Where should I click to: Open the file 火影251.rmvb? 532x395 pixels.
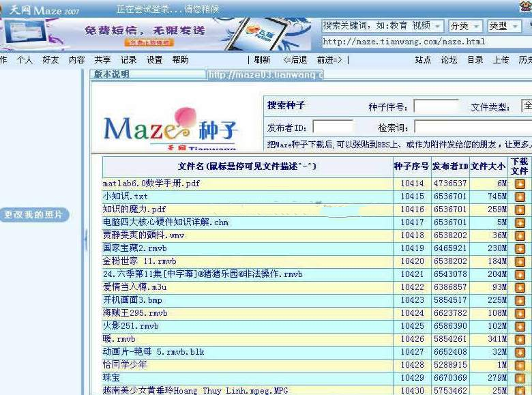pyautogui.click(x=131, y=326)
